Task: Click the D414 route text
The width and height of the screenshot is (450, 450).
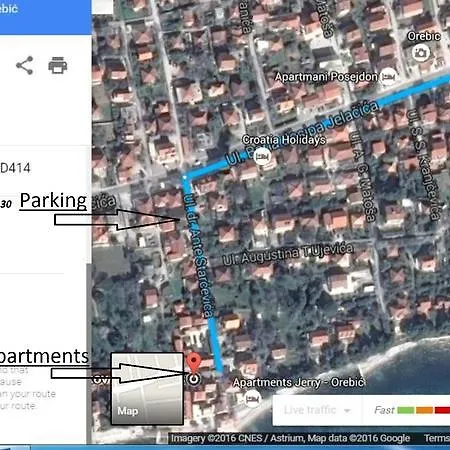Action: point(15,168)
